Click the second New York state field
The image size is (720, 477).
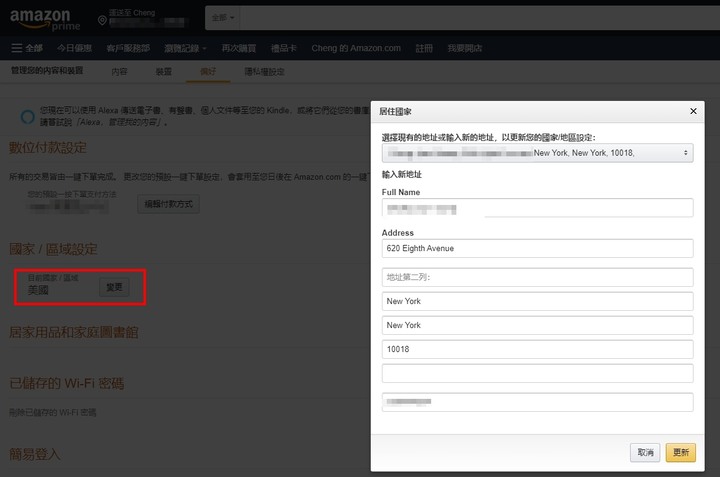point(537,325)
